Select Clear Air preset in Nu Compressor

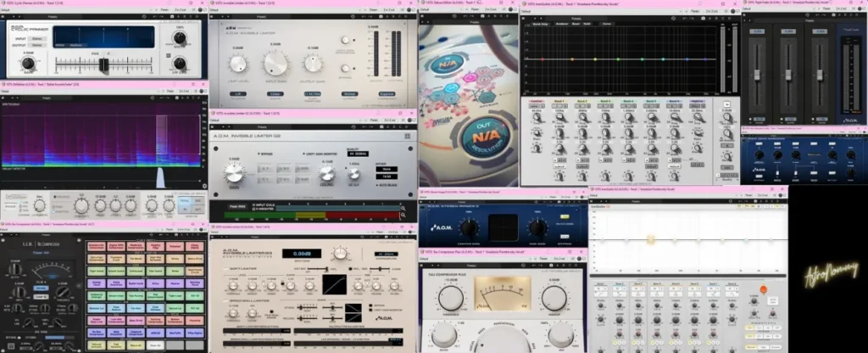click(156, 345)
